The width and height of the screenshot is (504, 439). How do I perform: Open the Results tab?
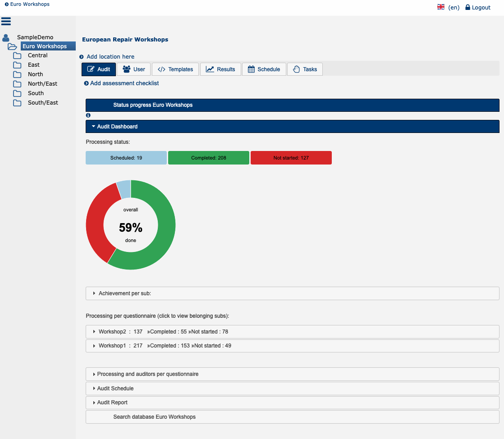(x=220, y=69)
